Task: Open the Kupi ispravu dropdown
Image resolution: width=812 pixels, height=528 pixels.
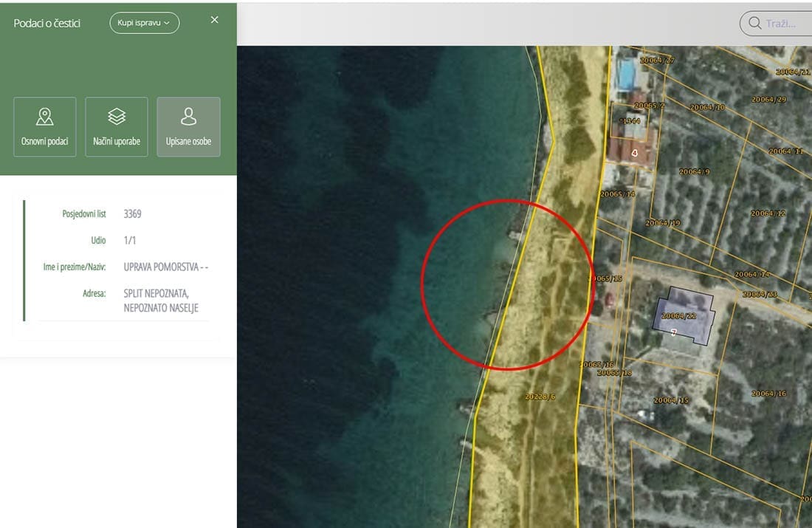Action: (144, 23)
